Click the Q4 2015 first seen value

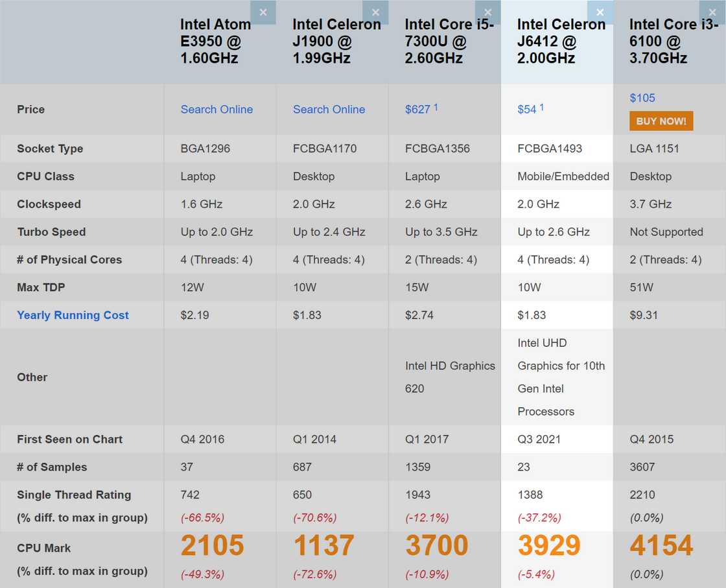[651, 440]
